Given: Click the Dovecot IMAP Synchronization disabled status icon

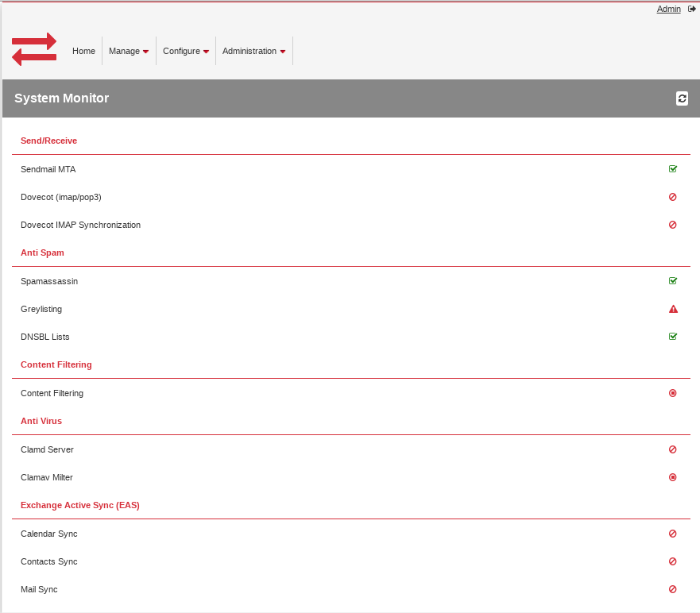Looking at the screenshot, I should (x=673, y=225).
